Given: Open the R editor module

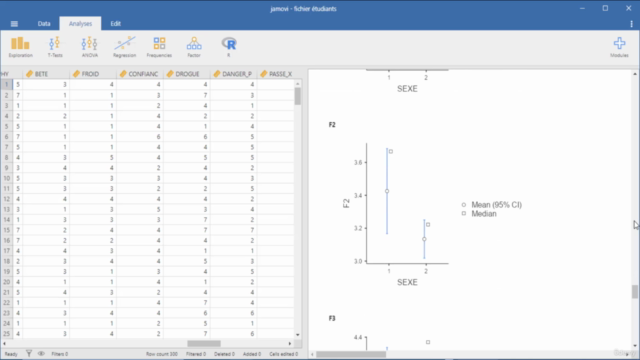Looking at the screenshot, I should pyautogui.click(x=229, y=47).
